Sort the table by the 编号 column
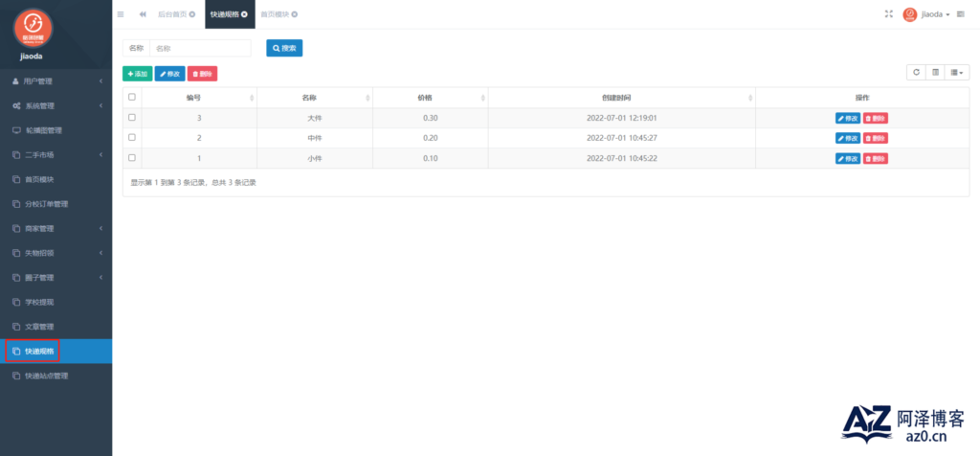This screenshot has width=980, height=456. click(199, 98)
